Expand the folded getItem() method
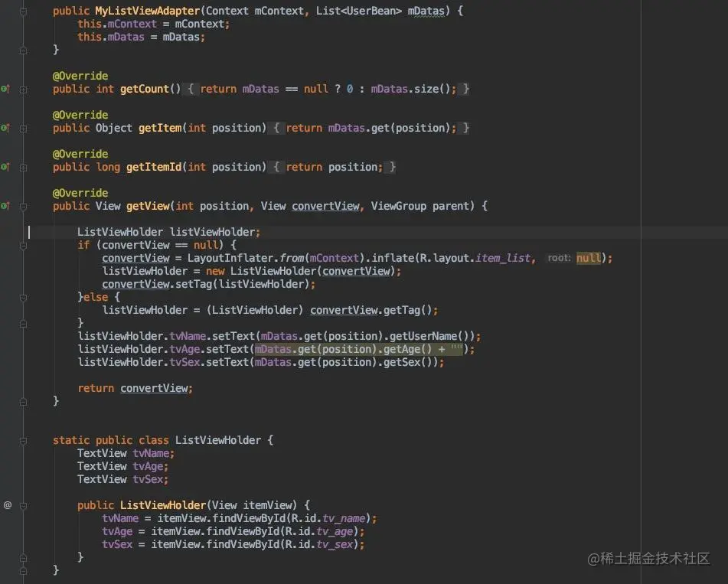Viewport: 728px width, 584px height. 23,129
